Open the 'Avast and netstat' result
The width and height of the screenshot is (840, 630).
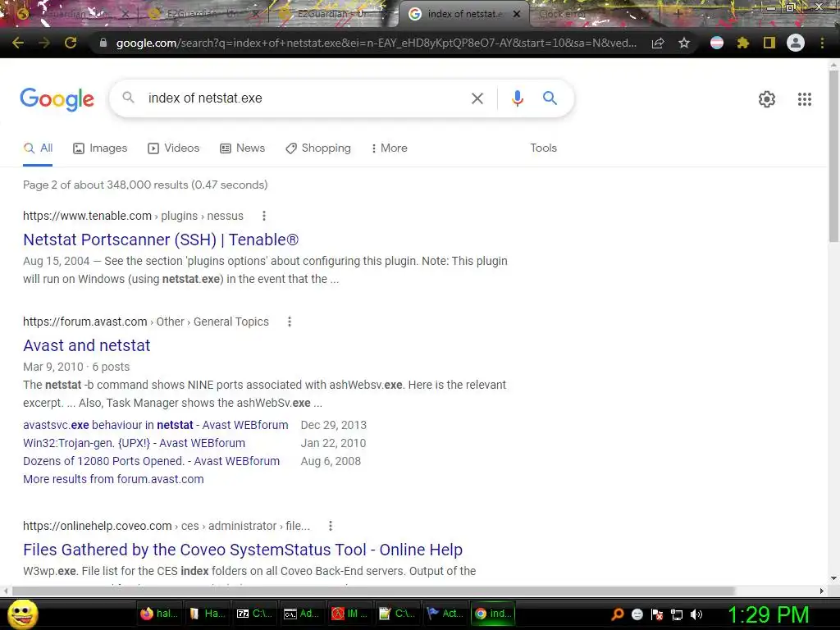tap(87, 345)
